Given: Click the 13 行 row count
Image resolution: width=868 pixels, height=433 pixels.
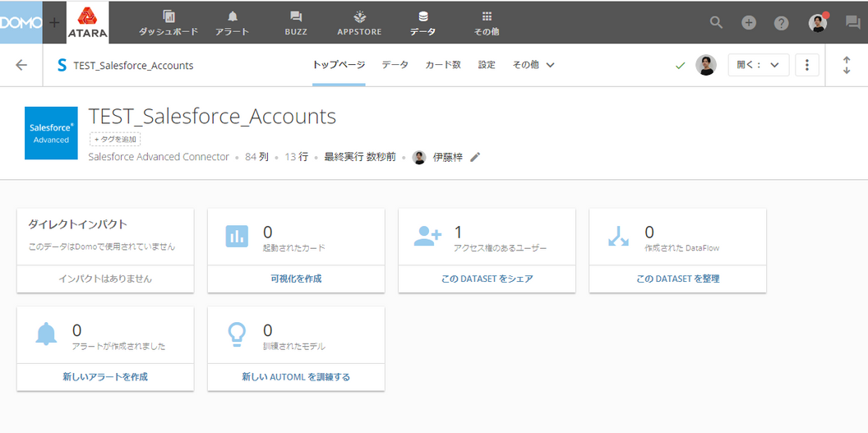Looking at the screenshot, I should tap(296, 157).
